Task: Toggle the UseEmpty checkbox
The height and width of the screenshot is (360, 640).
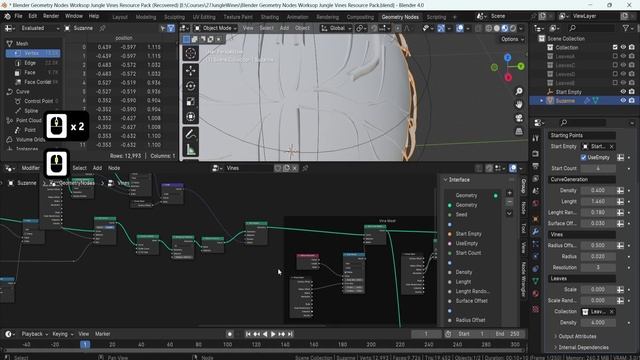Action: pyautogui.click(x=583, y=157)
